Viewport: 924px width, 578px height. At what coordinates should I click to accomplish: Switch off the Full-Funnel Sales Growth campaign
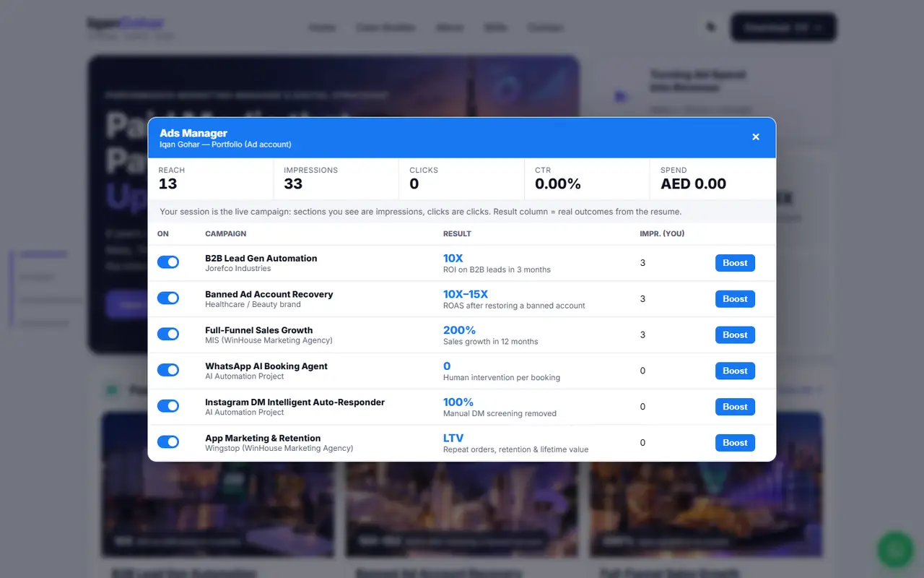(x=168, y=335)
